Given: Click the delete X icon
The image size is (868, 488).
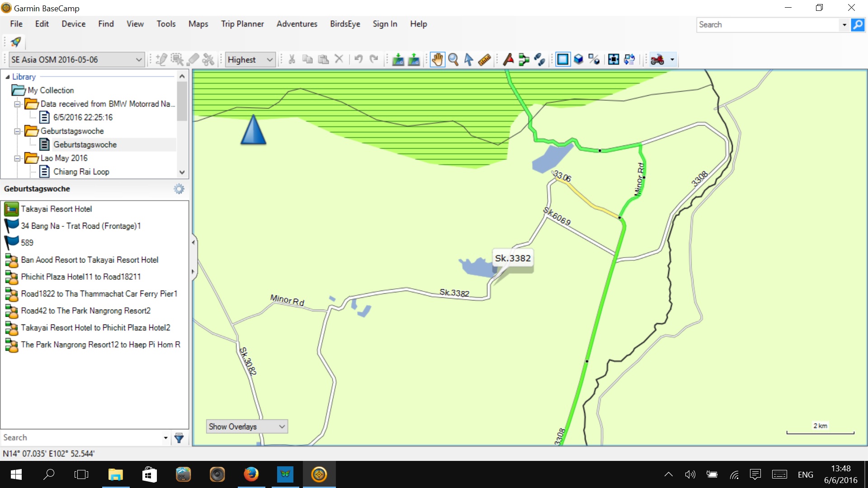Looking at the screenshot, I should pyautogui.click(x=339, y=59).
